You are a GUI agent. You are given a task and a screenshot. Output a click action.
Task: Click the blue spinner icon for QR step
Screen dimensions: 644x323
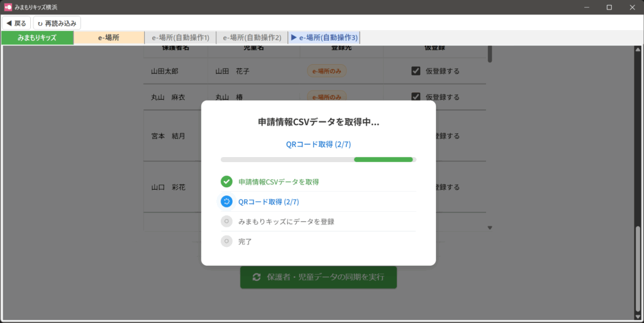click(226, 202)
